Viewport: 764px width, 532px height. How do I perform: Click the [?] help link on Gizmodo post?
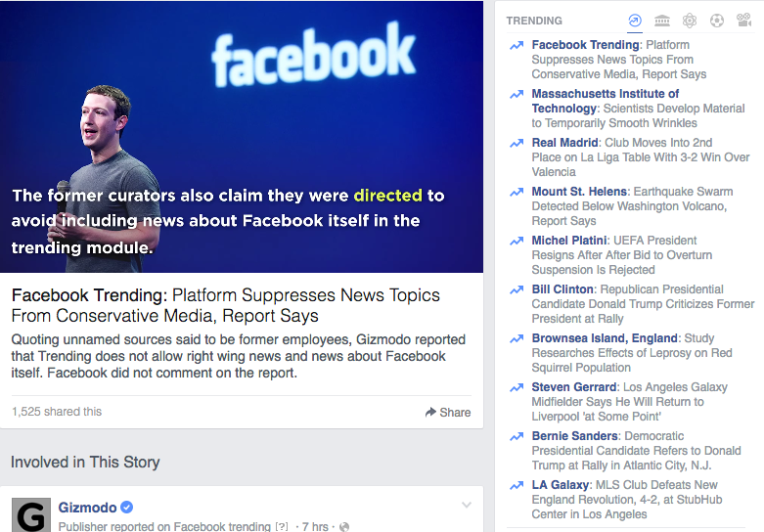282,527
